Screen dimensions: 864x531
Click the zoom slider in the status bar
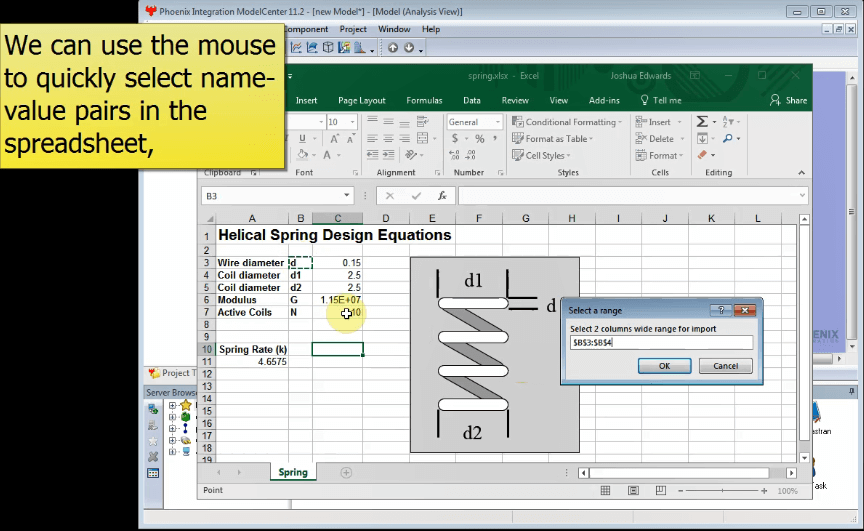[x=722, y=491]
